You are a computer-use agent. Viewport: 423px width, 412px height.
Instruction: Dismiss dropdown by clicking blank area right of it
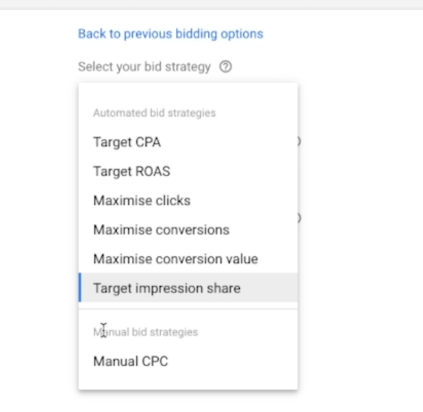pyautogui.click(x=360, y=233)
